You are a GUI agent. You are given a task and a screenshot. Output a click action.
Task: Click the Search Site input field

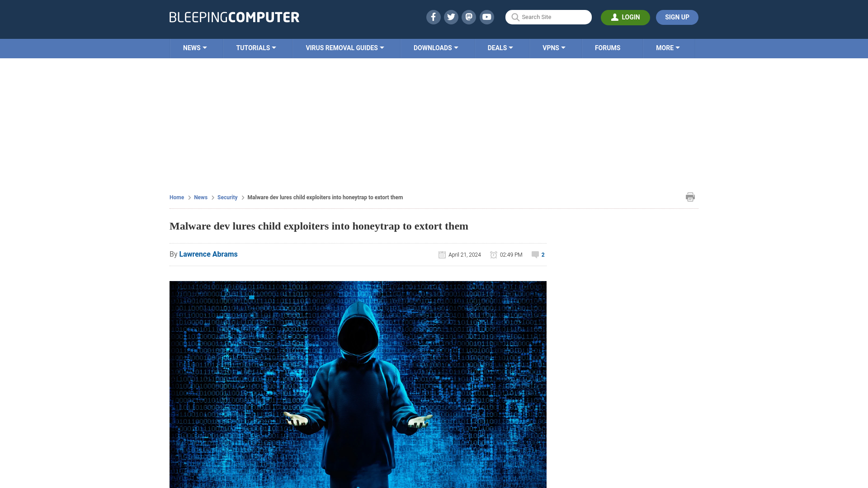tap(548, 17)
